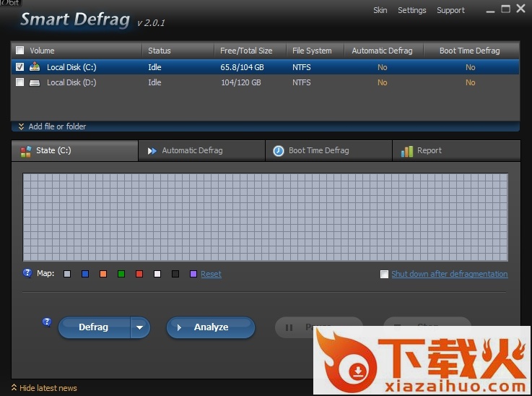Click the 65.8/104 GB size cell
532x396 pixels.
[x=242, y=67]
